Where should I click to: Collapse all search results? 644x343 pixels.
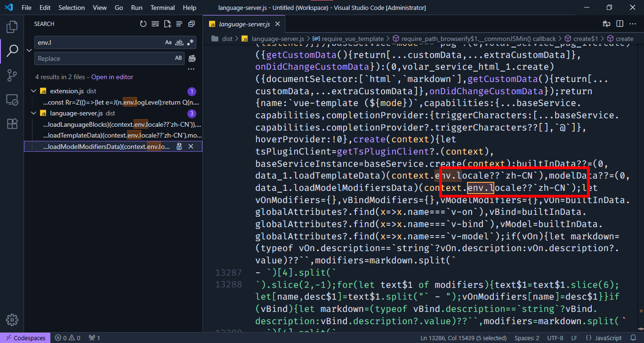coord(191,24)
